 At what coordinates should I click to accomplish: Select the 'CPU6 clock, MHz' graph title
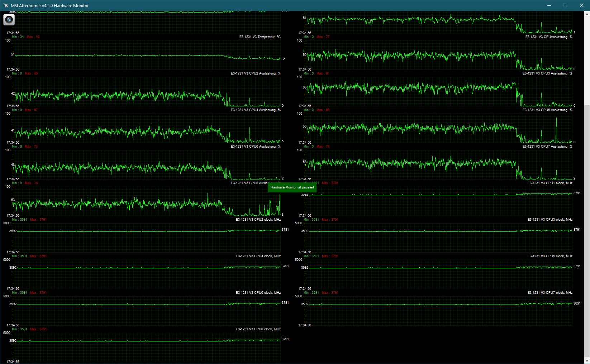coord(258,293)
